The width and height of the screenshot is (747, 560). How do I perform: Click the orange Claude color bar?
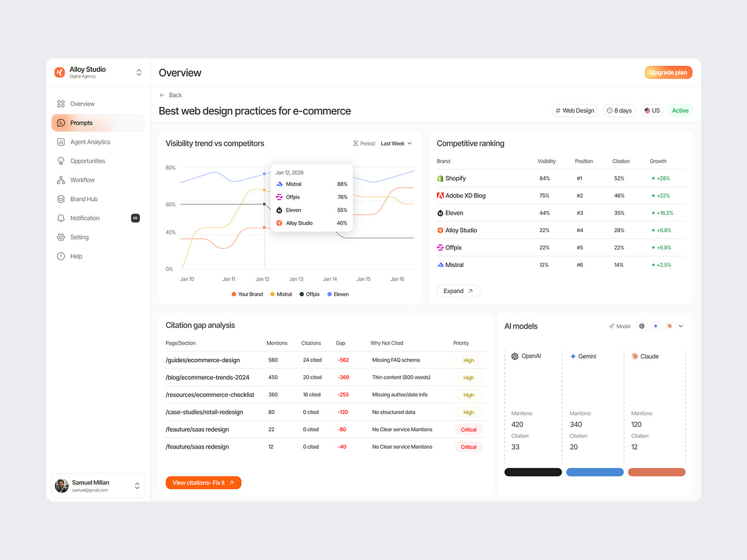657,472
